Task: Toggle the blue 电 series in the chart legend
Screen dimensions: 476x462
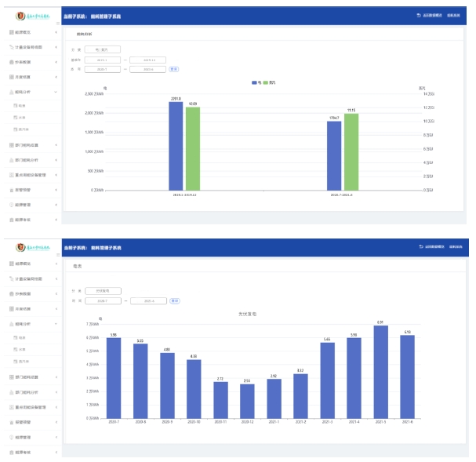Action: (x=254, y=82)
